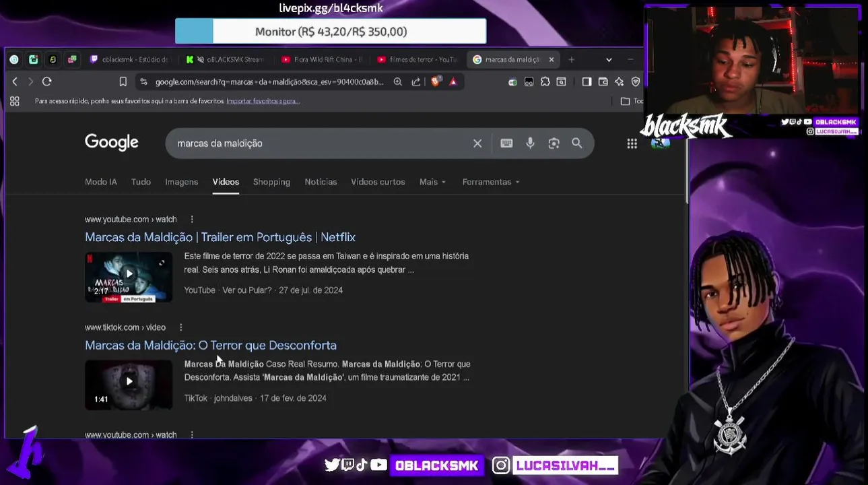This screenshot has width=868, height=485.
Task: Select the Notícias search tab
Action: tap(321, 182)
